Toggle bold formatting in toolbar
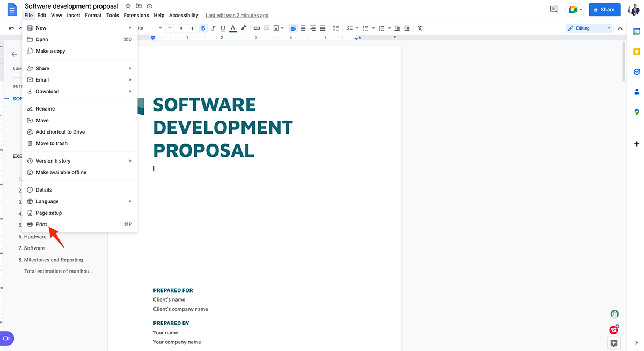Screen dimensions: 644x351 click(x=203, y=28)
